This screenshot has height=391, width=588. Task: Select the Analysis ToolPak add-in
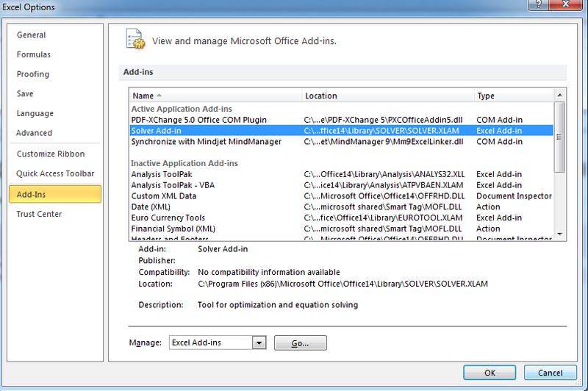click(341, 174)
